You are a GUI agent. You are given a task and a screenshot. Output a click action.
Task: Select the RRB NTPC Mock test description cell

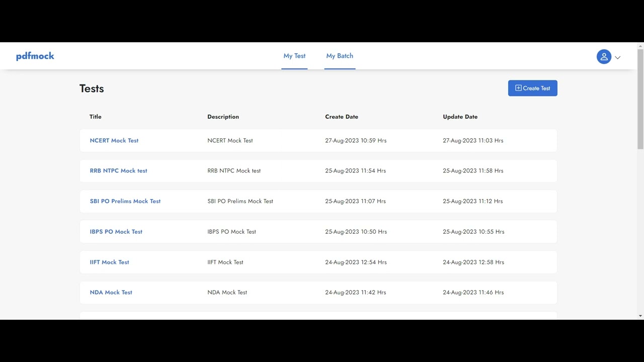tap(234, 170)
